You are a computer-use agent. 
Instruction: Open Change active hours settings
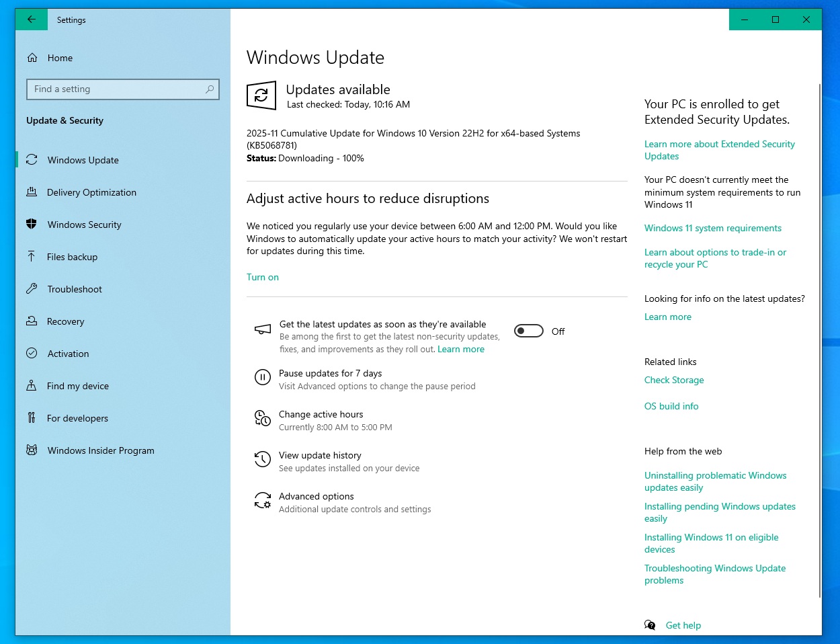click(321, 414)
